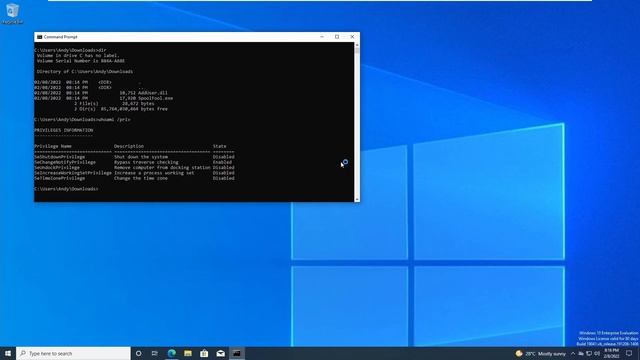
Task: Click the 'Change the time zone' description
Action: coord(141,178)
